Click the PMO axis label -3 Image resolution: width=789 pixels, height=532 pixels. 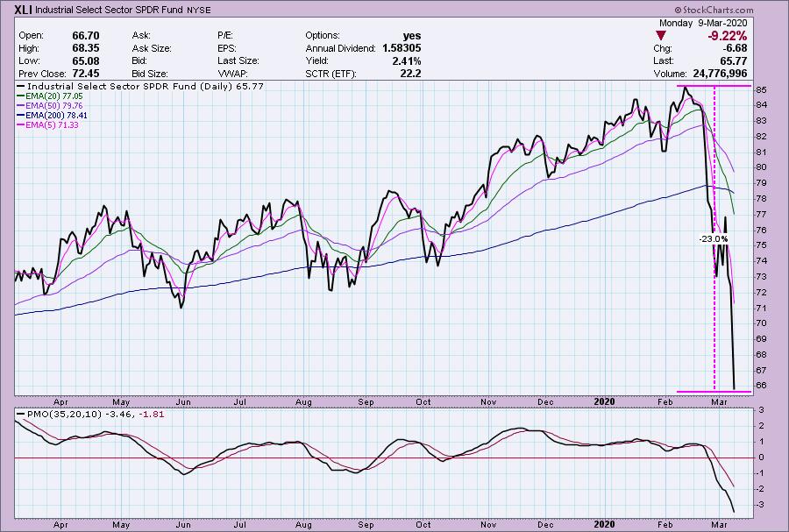point(761,504)
